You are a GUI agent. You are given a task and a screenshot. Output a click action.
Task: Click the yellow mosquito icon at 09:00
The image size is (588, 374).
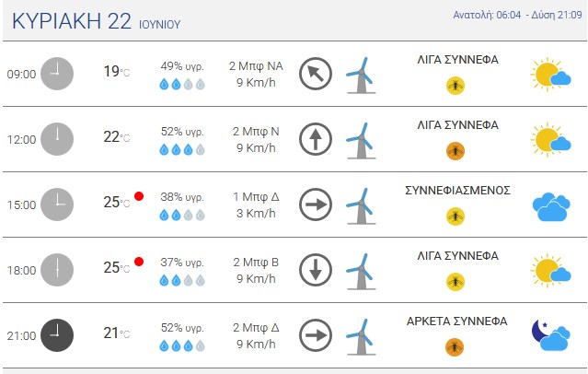(x=455, y=86)
